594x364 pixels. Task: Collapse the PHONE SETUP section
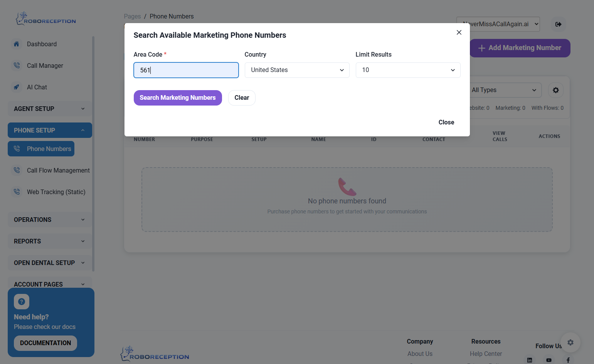pyautogui.click(x=50, y=130)
